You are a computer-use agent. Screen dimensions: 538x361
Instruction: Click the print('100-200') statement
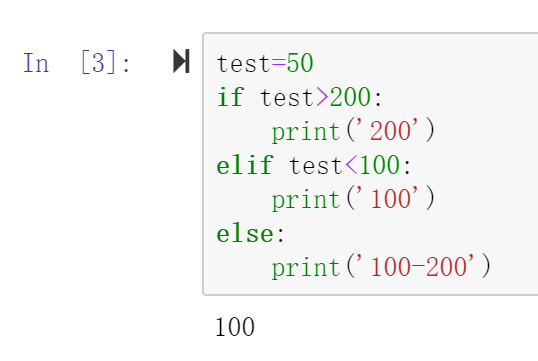click(x=382, y=267)
